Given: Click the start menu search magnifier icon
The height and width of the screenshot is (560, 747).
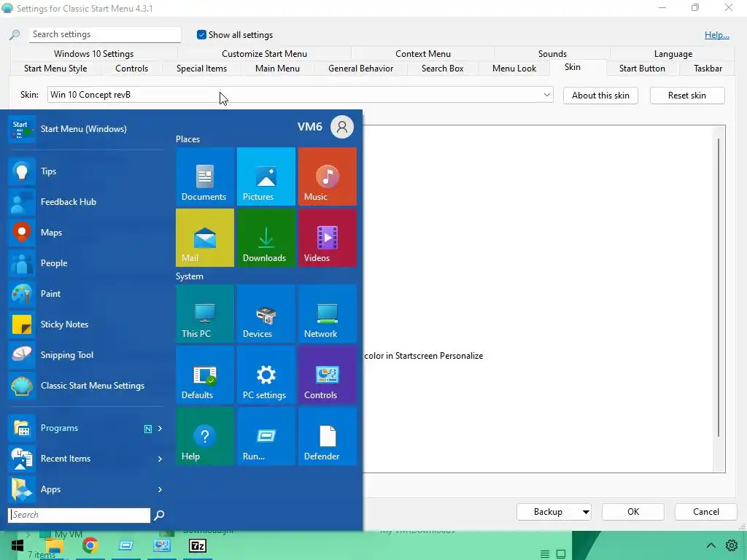Looking at the screenshot, I should click(159, 515).
